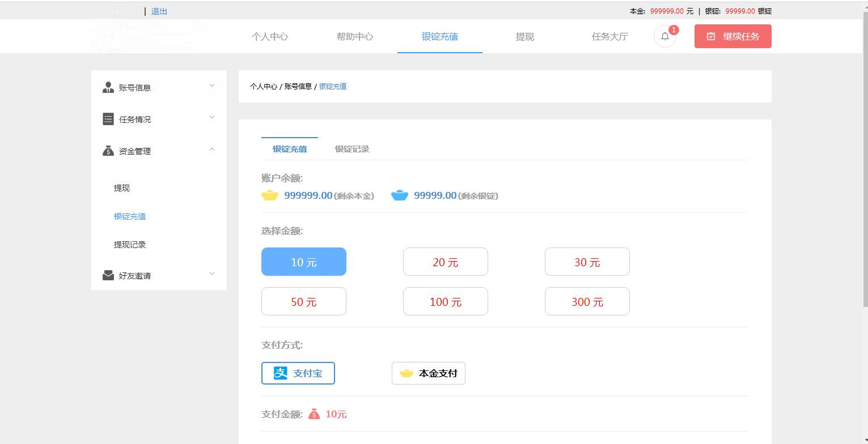Click the Alipay logo icon
The height and width of the screenshot is (444, 868).
coord(281,373)
